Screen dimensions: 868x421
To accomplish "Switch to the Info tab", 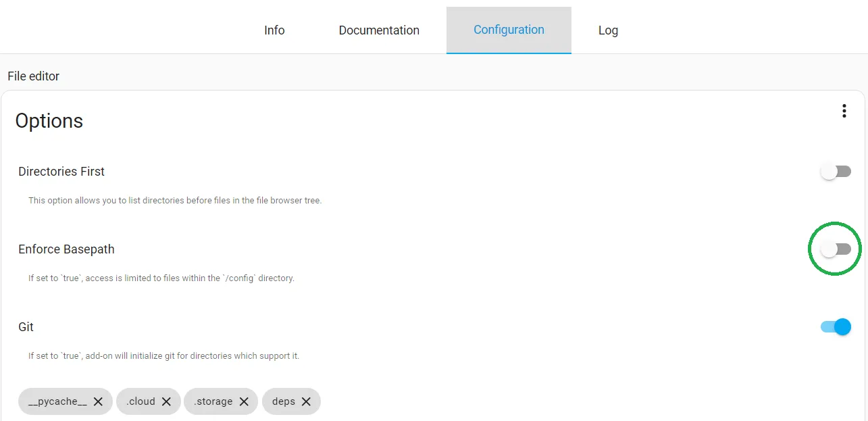I will (274, 30).
